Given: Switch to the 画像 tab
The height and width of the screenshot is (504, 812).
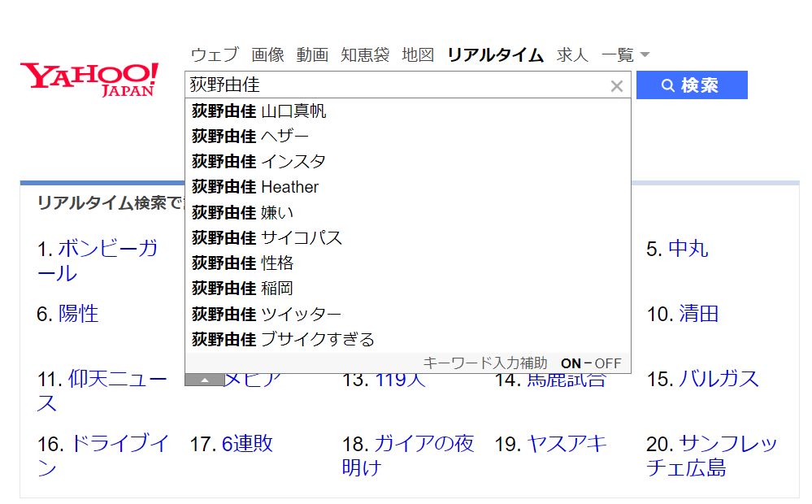Looking at the screenshot, I should click(x=267, y=54).
